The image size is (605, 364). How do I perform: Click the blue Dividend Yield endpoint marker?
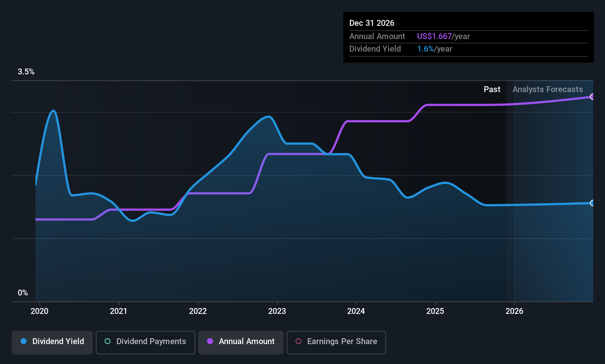(592, 203)
